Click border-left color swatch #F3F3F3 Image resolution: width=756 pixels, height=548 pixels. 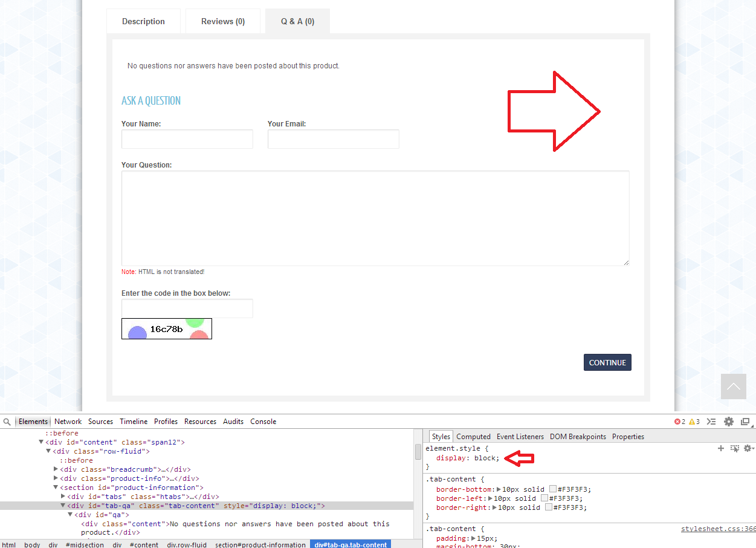[x=544, y=498]
